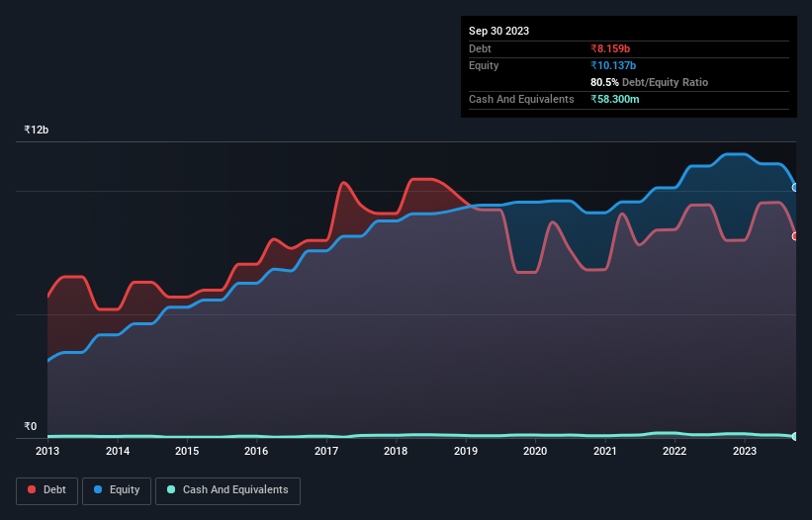The image size is (812, 520).
Task: Select the 2016 axis label
Action: click(x=256, y=451)
